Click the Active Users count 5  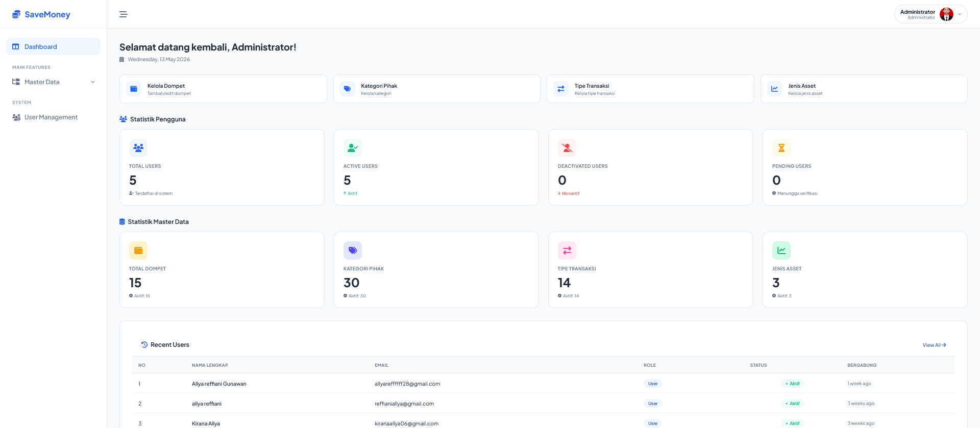pos(347,180)
